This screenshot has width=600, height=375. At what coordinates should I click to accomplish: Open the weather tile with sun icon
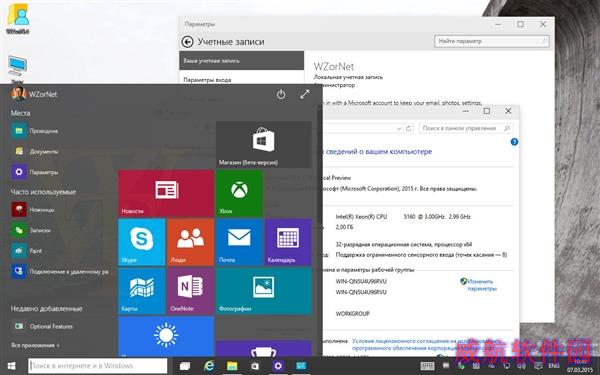(166, 336)
